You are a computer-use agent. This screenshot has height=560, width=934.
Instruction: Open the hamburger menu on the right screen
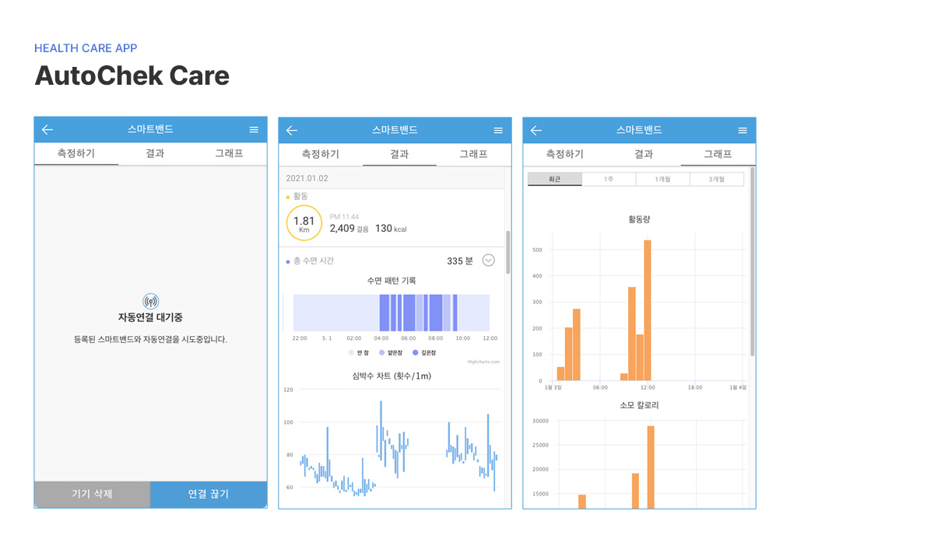(743, 131)
